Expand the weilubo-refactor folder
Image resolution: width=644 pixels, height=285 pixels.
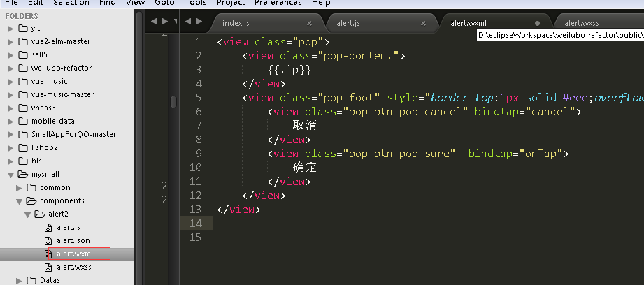pos(10,68)
